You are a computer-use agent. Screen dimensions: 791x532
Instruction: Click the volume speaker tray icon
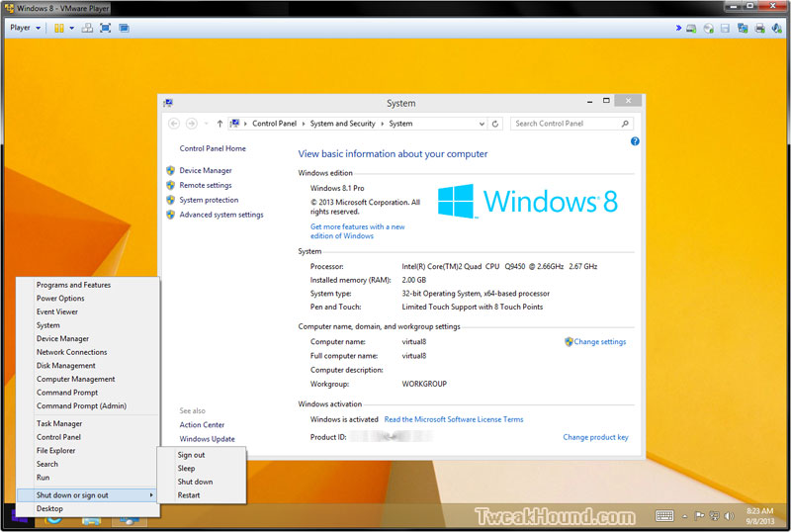coord(729,516)
